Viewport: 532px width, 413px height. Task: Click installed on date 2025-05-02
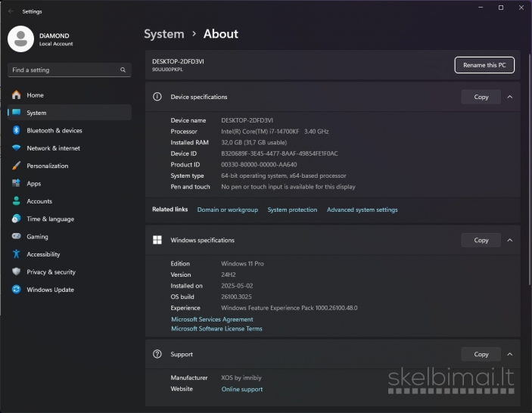pos(237,285)
